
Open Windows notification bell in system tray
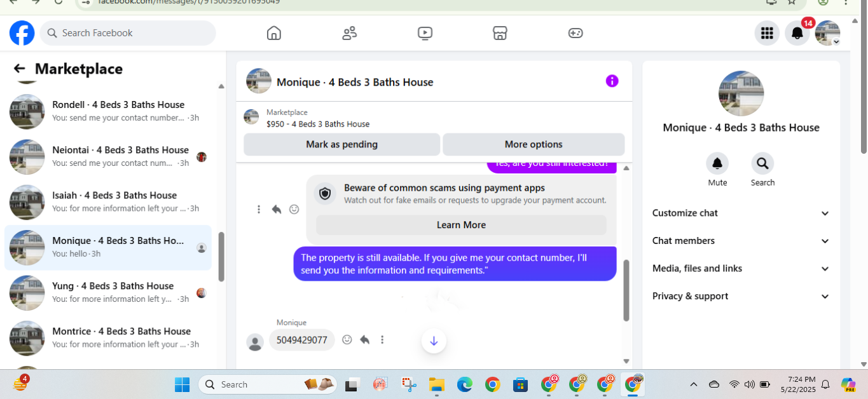click(825, 384)
